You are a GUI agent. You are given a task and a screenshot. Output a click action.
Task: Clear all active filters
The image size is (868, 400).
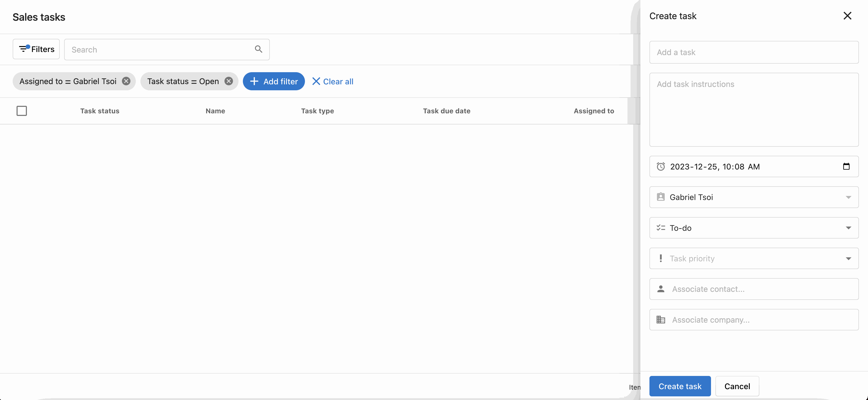point(333,81)
